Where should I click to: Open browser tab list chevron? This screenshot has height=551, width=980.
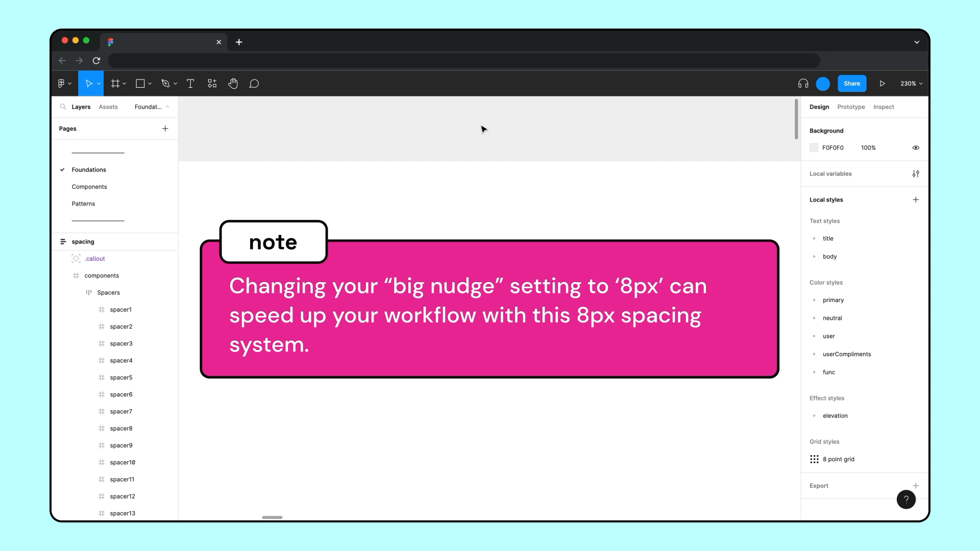(x=917, y=42)
